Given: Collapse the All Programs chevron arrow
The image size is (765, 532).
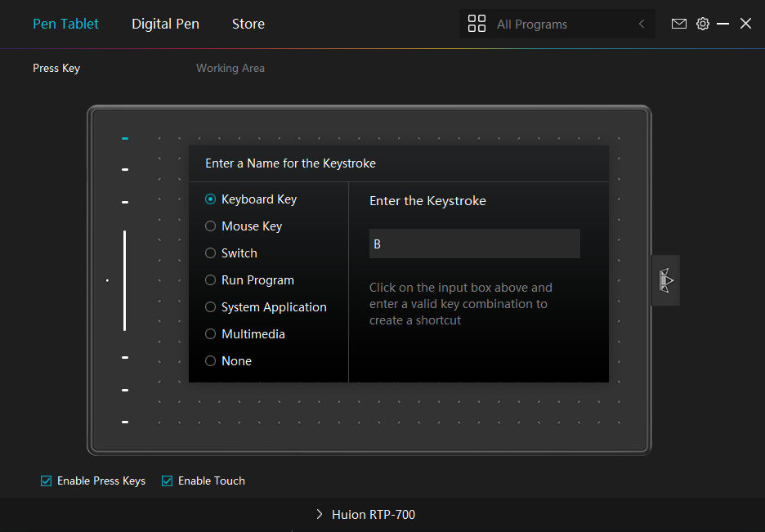Looking at the screenshot, I should 642,25.
